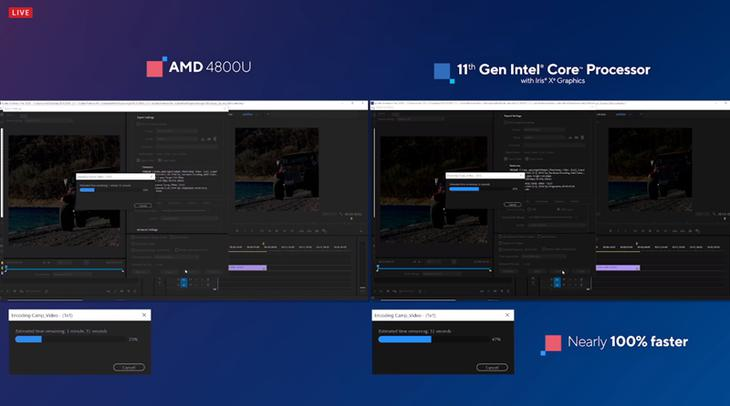
Task: Open the Preset dropdown in AMD export settings
Action: coord(177,139)
